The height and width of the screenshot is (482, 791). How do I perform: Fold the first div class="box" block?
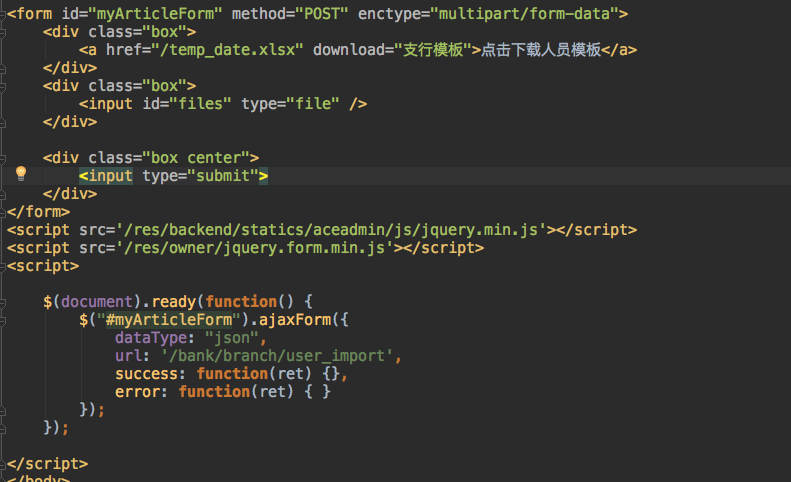click(3, 33)
